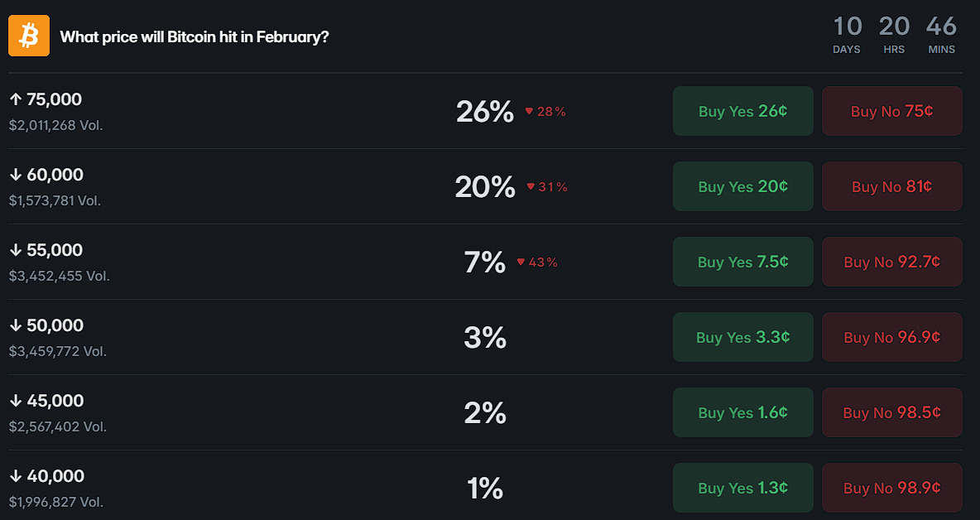Buy Yes at 26¢ for the 75,000 market
The image size is (980, 520).
tap(742, 110)
